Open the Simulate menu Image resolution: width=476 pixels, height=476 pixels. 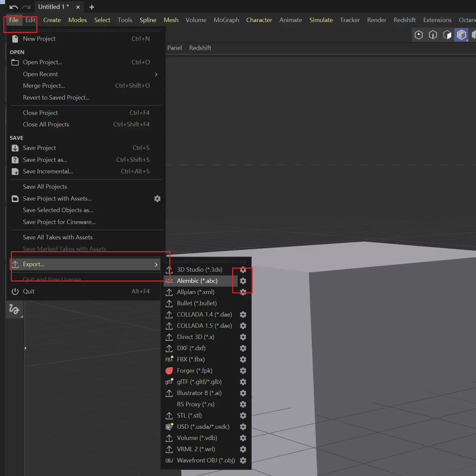(321, 20)
